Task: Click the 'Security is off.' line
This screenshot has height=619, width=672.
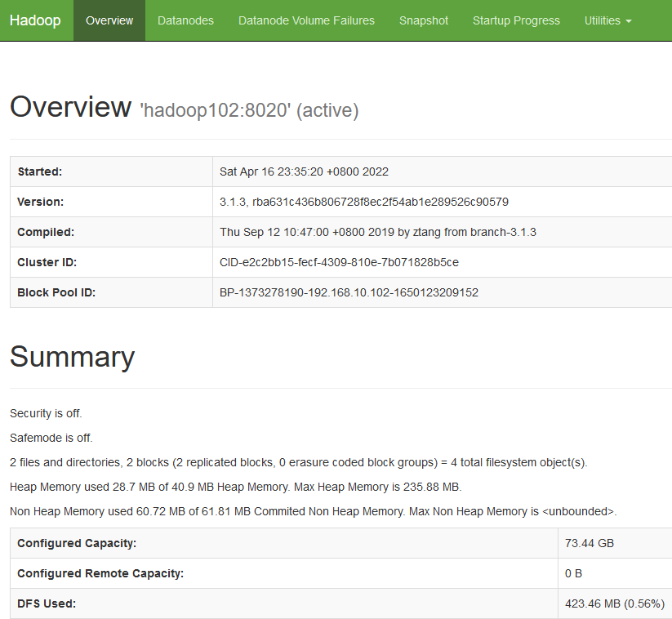Action: pyautogui.click(x=46, y=414)
